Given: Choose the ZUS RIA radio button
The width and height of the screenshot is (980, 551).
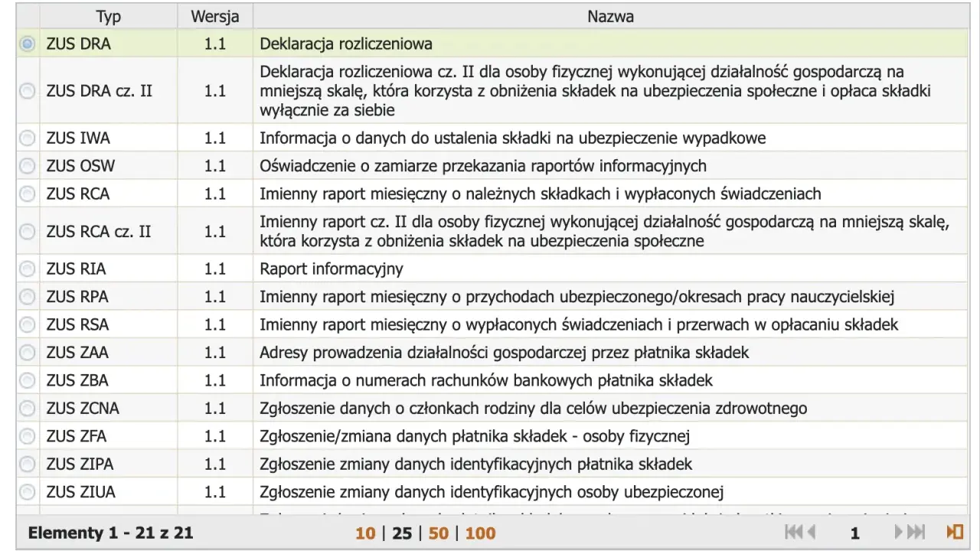Looking at the screenshot, I should pos(28,269).
